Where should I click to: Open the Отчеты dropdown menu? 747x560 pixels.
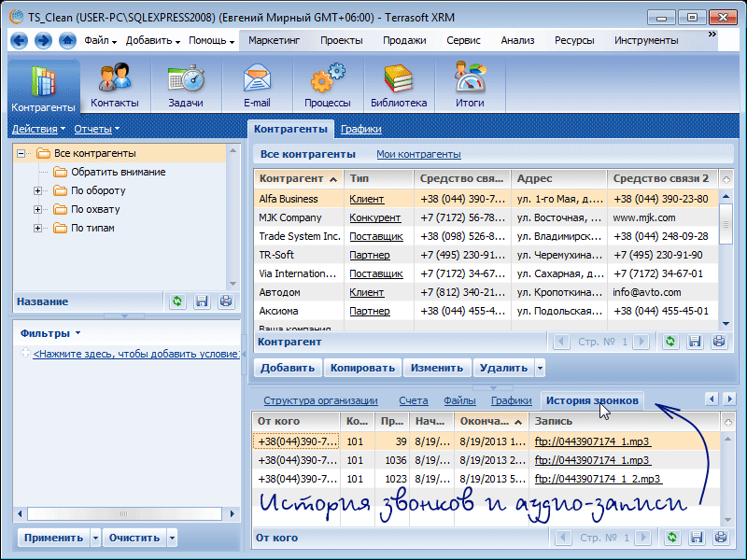97,129
